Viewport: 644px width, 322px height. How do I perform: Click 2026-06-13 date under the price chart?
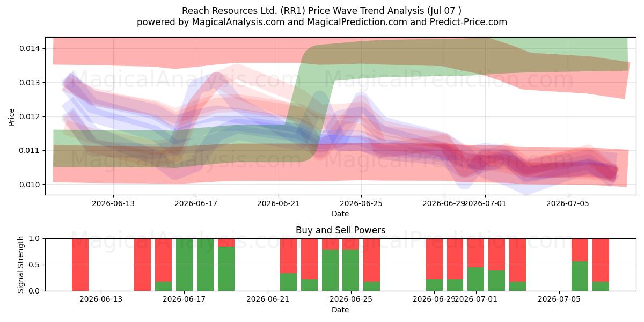[x=113, y=203]
